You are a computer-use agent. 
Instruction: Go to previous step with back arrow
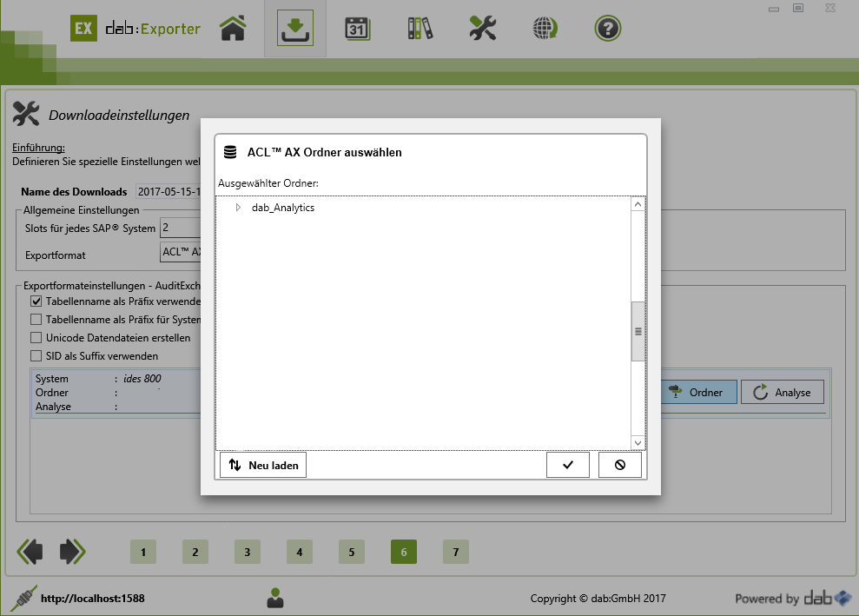point(30,552)
